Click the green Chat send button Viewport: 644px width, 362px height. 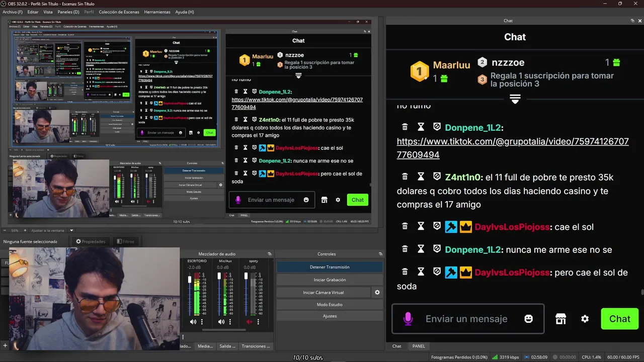619,319
